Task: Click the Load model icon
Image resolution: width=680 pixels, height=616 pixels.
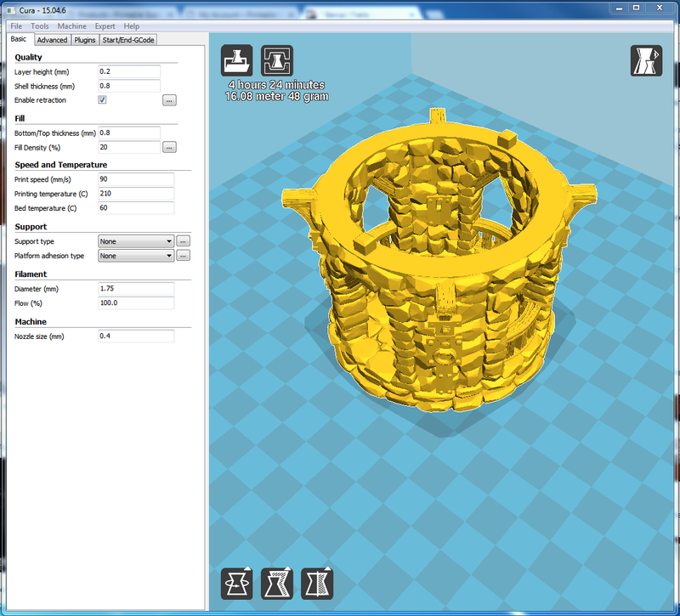Action: 237,60
